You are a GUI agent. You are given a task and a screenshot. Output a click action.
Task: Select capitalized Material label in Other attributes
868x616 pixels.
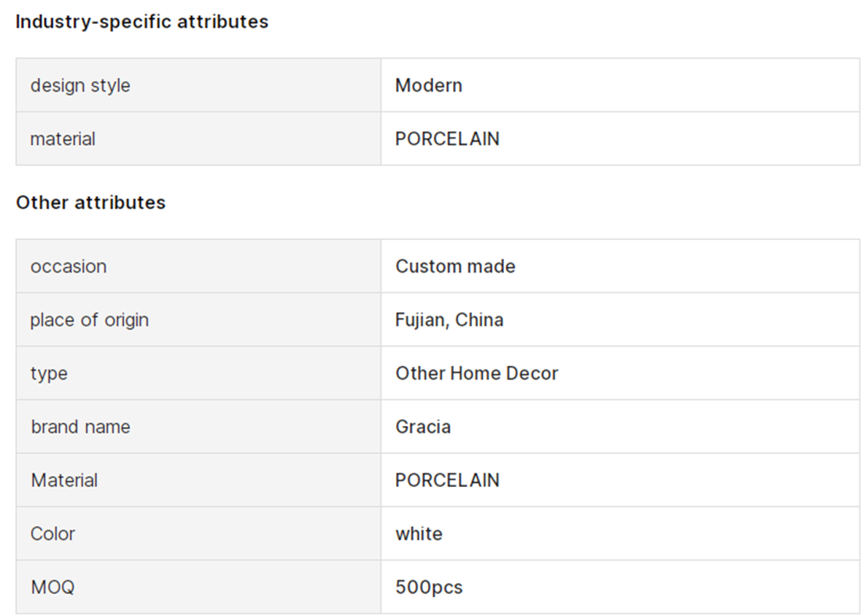[64, 480]
